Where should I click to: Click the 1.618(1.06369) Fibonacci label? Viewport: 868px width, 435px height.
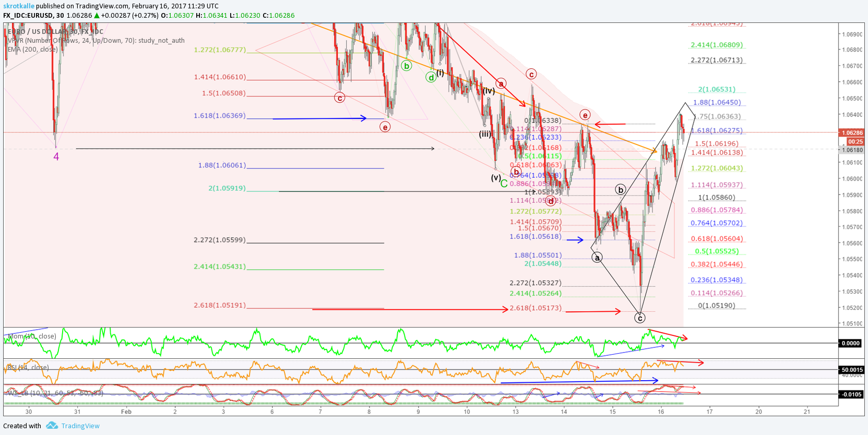point(220,116)
